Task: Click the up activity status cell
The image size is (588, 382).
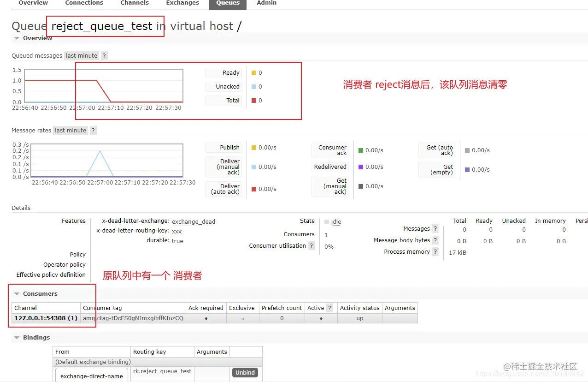Action: click(360, 318)
